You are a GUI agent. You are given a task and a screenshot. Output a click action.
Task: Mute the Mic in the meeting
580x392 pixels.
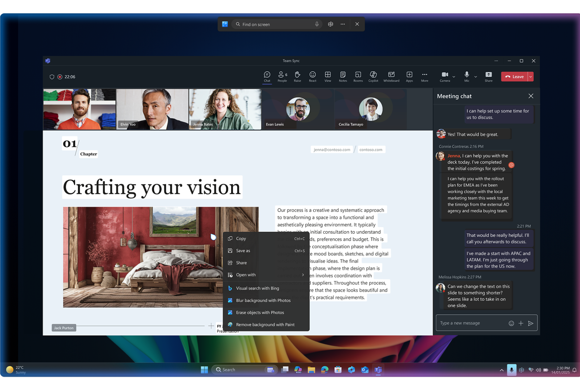click(x=467, y=75)
